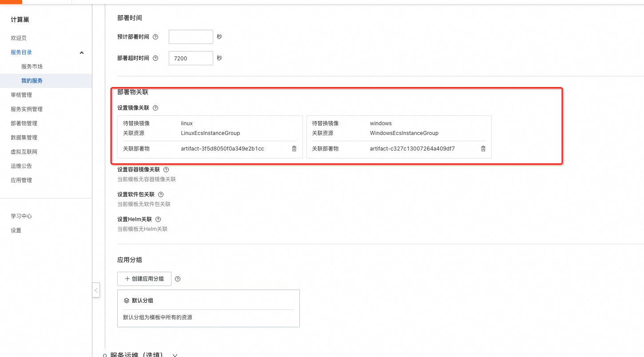Navigate to 部署物管理
This screenshot has width=644, height=357.
tap(24, 123)
